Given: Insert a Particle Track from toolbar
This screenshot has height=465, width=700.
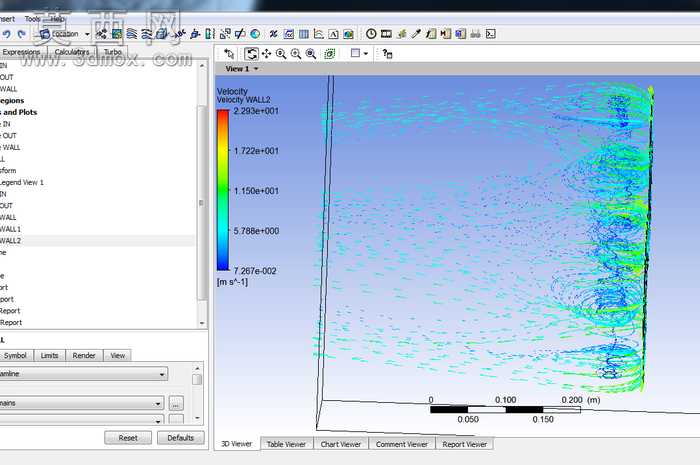Looking at the screenshot, I should click(x=146, y=34).
